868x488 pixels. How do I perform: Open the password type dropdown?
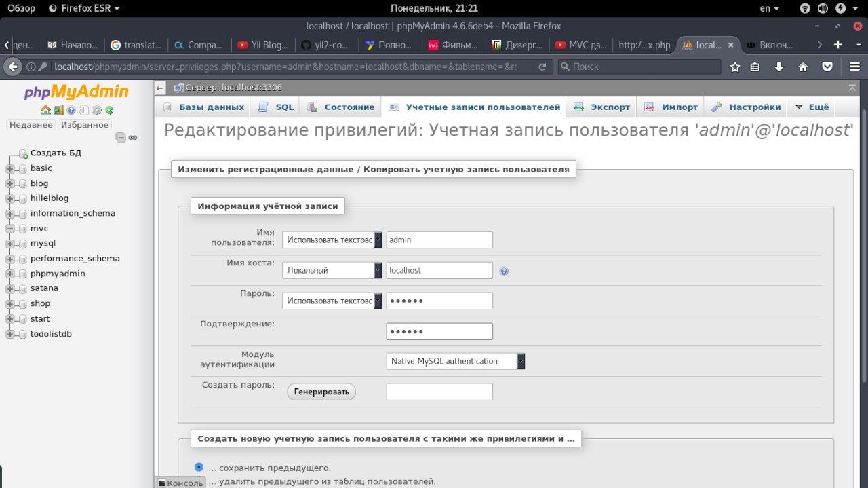[332, 301]
